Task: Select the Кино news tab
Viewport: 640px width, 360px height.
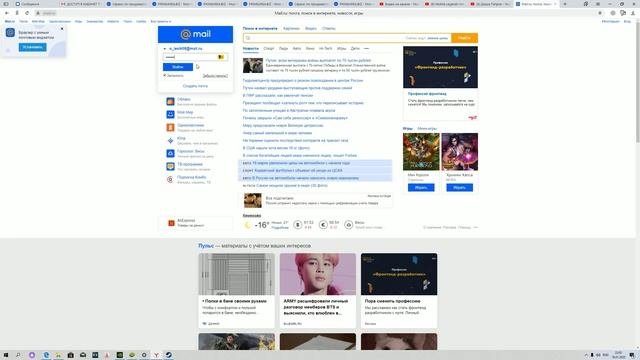Action: [x=310, y=49]
